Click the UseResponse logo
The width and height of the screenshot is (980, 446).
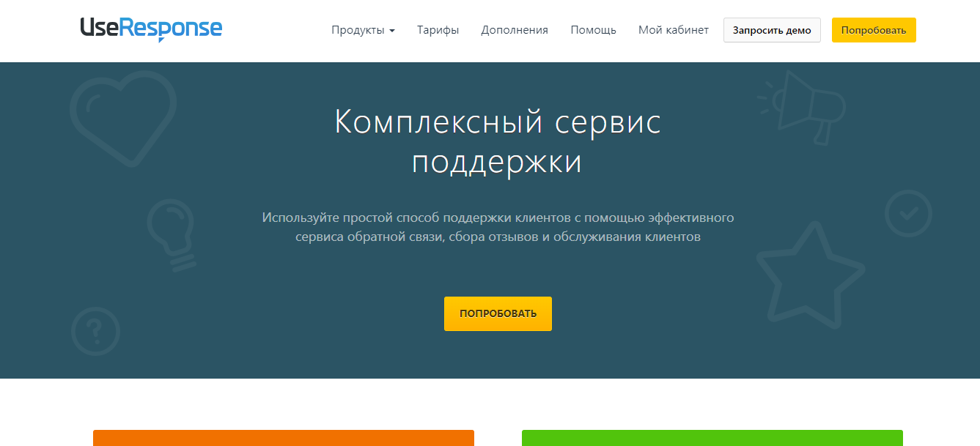(x=151, y=29)
